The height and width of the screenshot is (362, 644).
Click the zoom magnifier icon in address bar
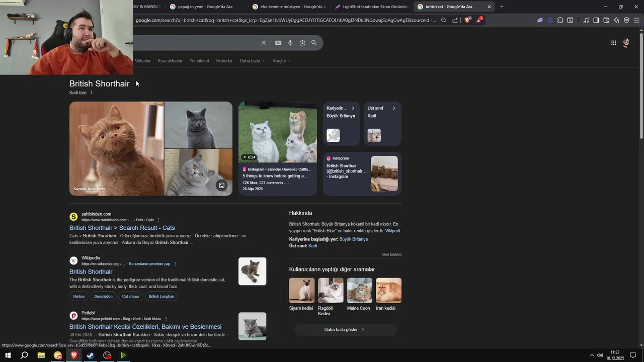(x=444, y=20)
